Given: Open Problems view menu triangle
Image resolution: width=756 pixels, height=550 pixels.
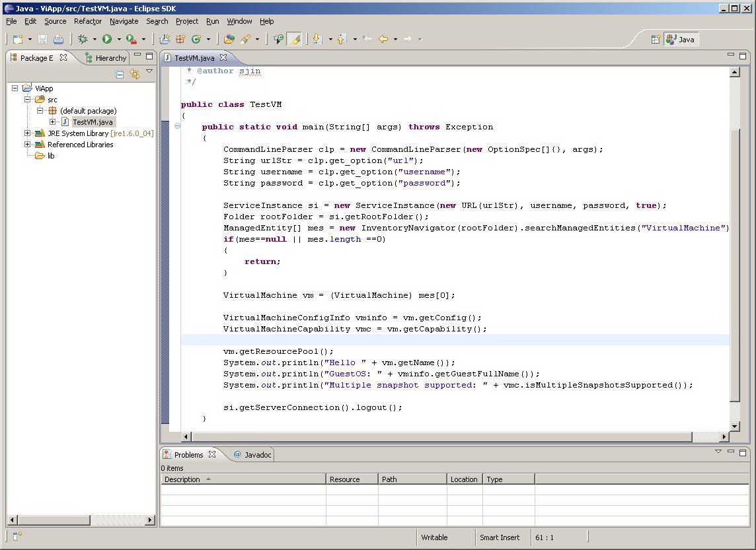Looking at the screenshot, I should (x=718, y=451).
